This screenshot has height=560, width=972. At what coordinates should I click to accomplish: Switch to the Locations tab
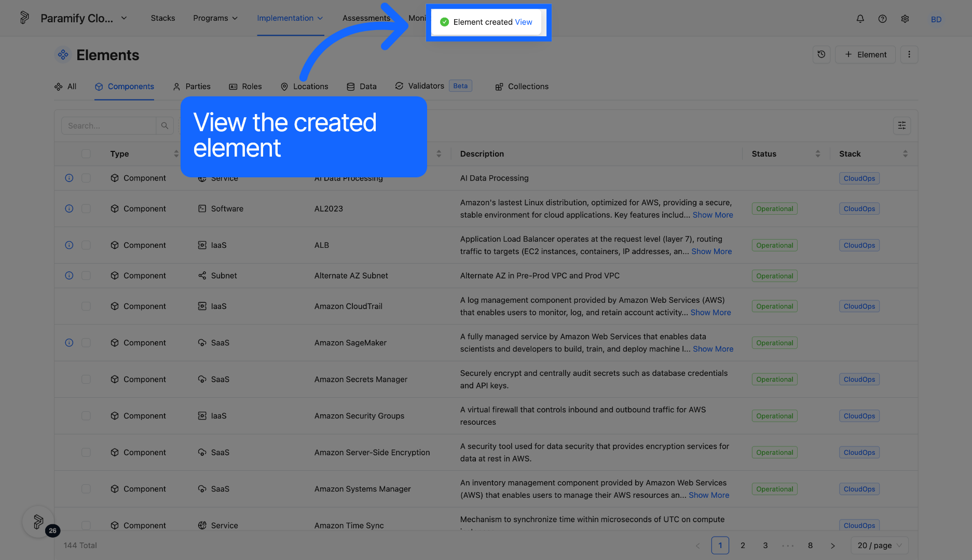coord(304,87)
